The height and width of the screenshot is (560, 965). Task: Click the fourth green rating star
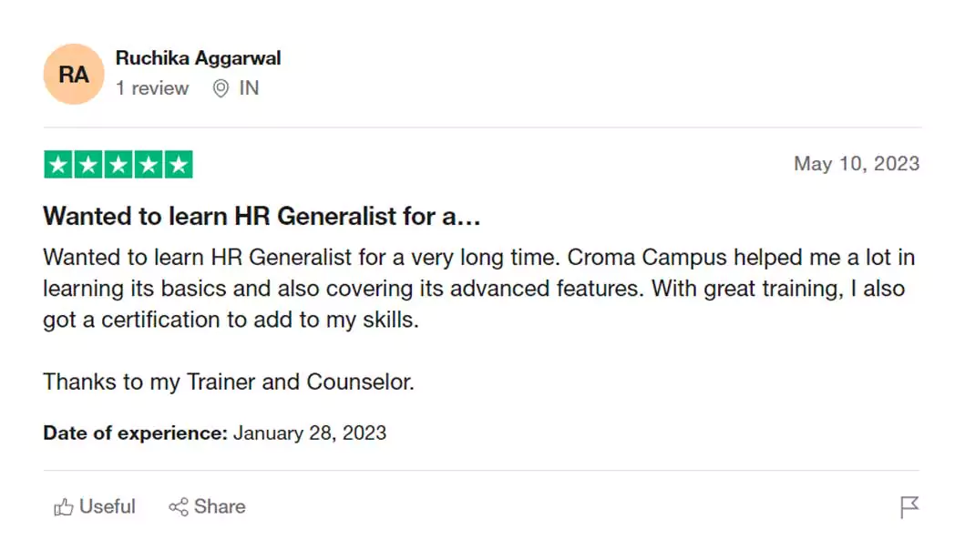pos(149,165)
